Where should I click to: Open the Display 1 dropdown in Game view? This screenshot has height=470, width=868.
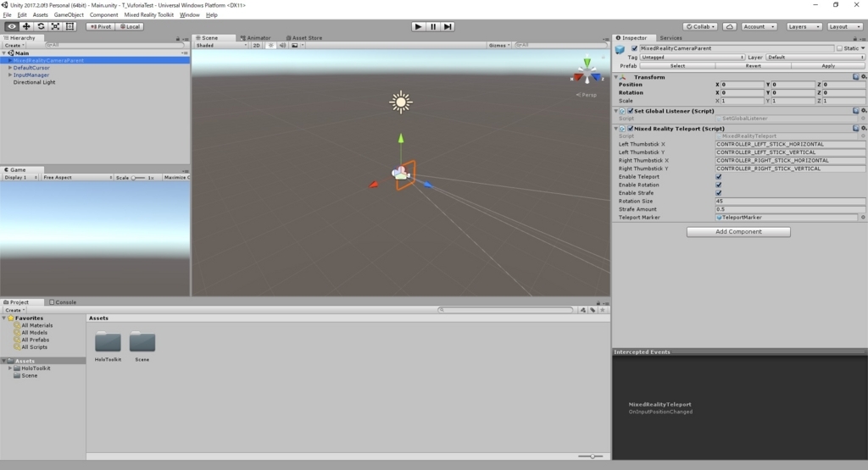(x=20, y=178)
